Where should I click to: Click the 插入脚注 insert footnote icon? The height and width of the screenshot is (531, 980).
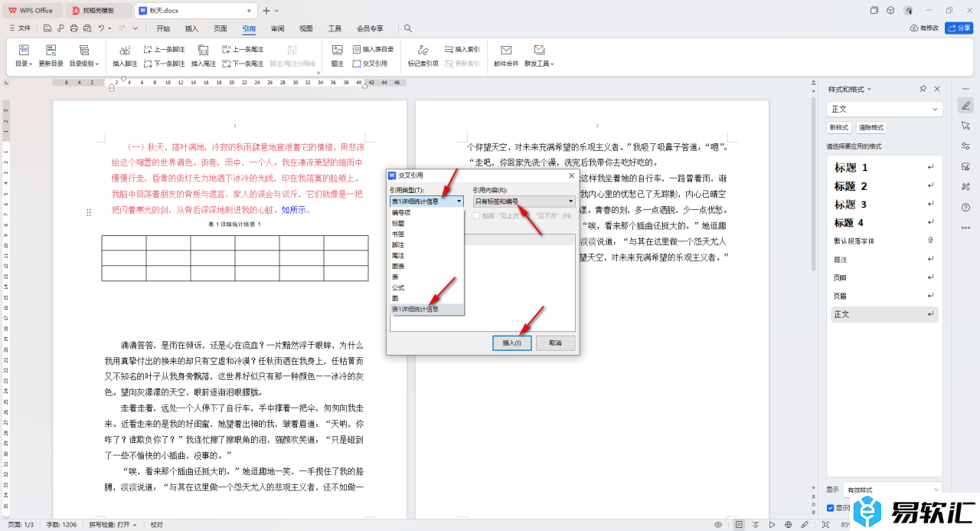125,51
